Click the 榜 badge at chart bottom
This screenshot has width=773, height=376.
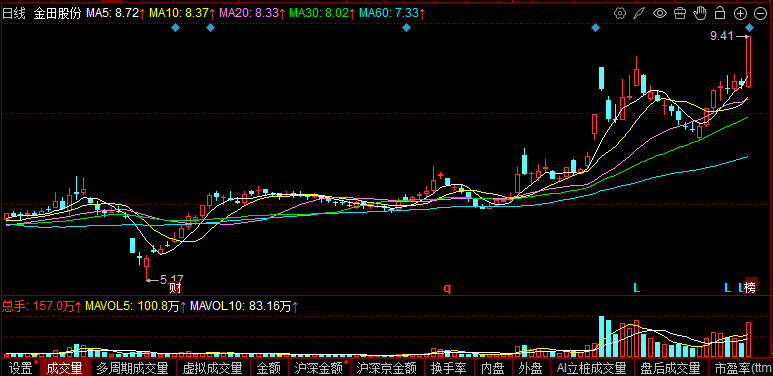point(750,288)
